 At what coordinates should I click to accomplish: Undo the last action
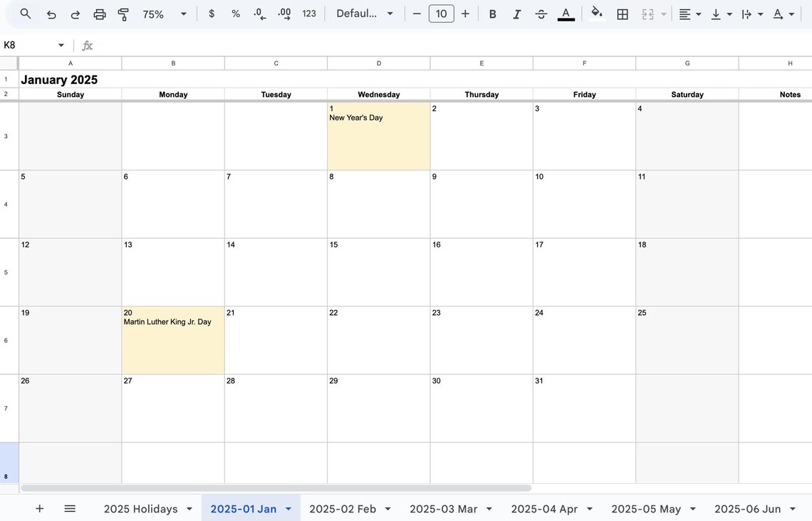click(x=51, y=14)
